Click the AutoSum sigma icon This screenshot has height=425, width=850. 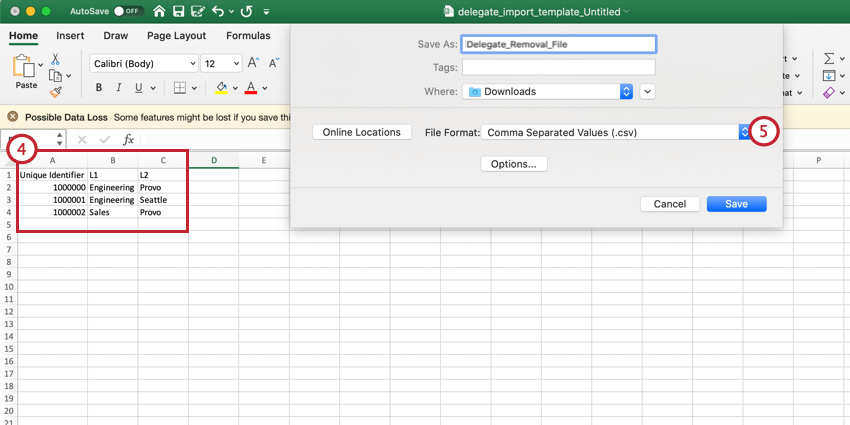click(x=828, y=59)
